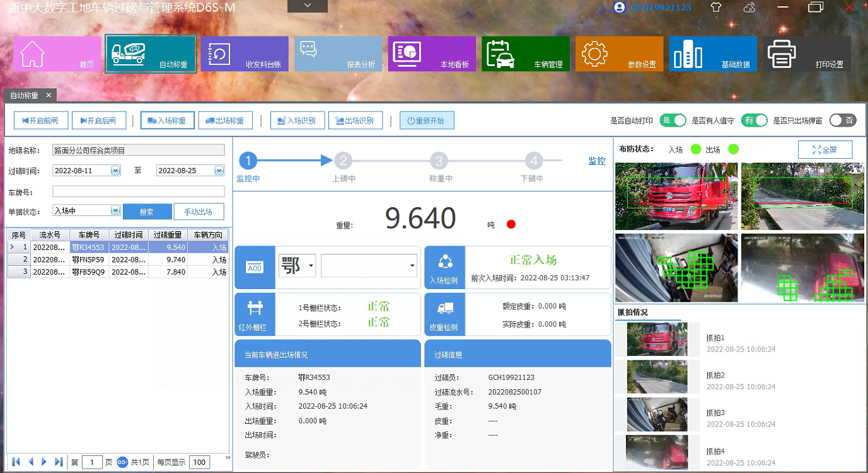Enable 是否只出场弹窗 option
868x473 pixels.
(843, 120)
